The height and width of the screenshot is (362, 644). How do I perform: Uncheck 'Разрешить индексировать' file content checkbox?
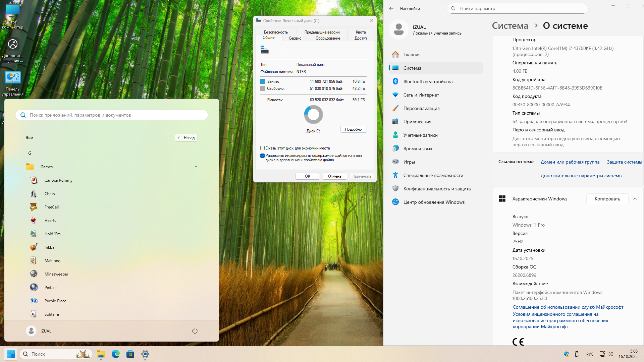point(262,156)
